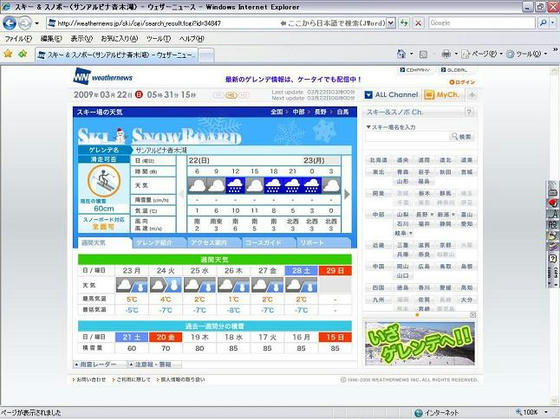Click the Favorites star icon
Viewport: 560px width, 419px height.
(x=8, y=54)
